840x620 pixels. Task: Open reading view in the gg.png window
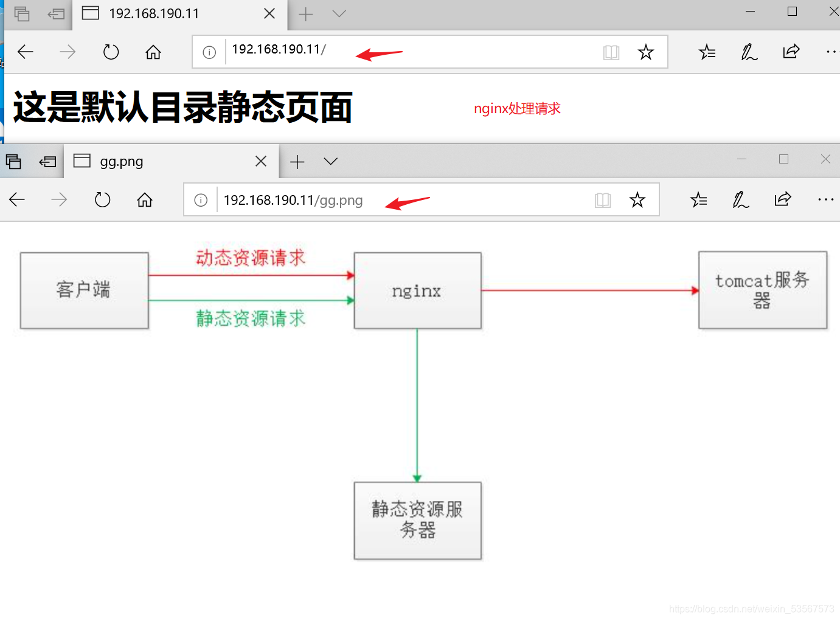(x=603, y=200)
